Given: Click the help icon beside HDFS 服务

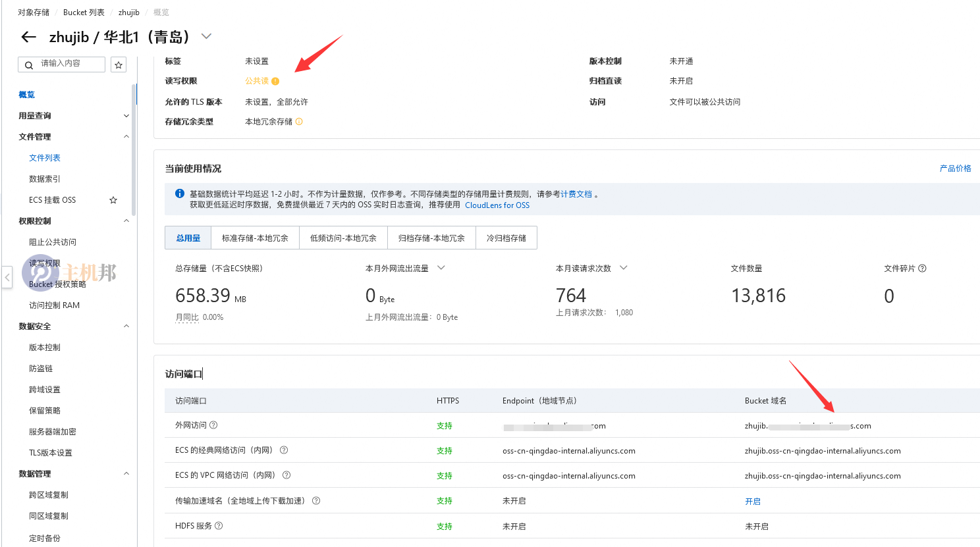Looking at the screenshot, I should (219, 526).
